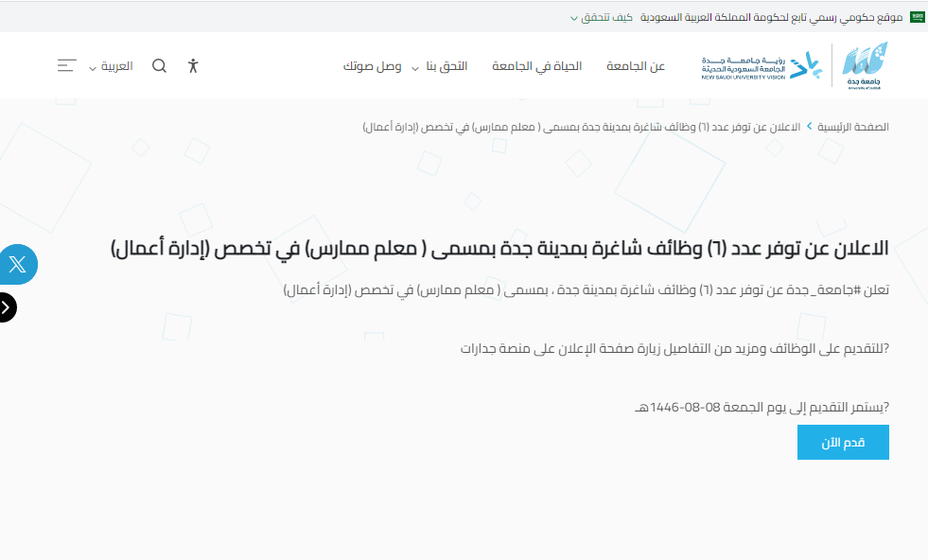
Task: Click the official government site notice text
Action: point(772,18)
